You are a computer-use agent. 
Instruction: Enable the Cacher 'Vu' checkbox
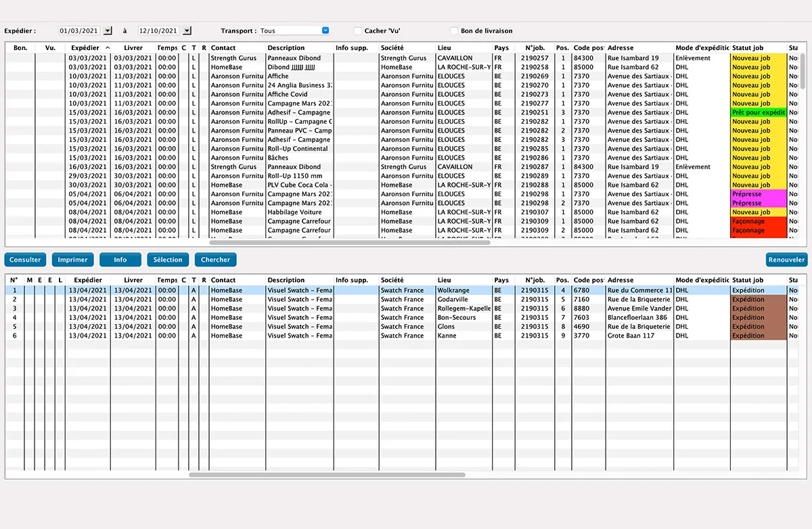coord(358,30)
